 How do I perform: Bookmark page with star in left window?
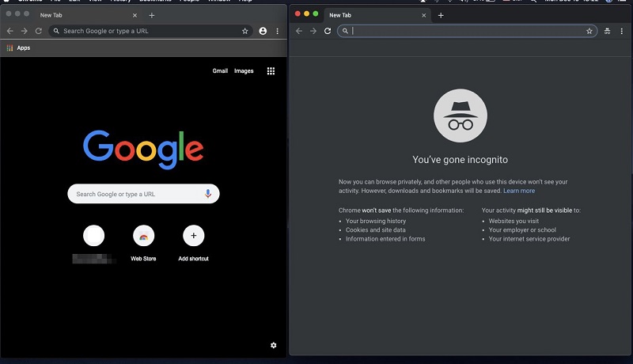coord(245,31)
